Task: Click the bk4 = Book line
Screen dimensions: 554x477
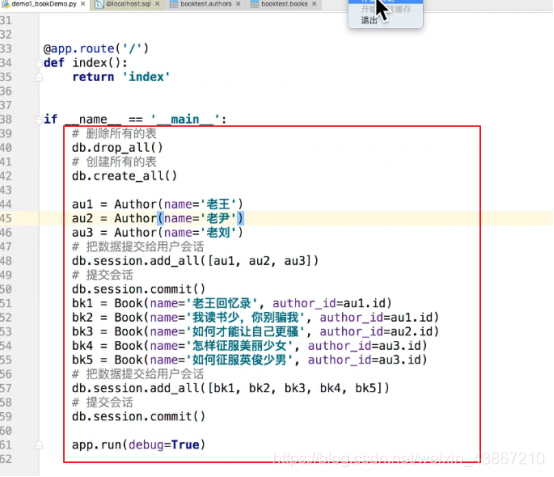Action: 249,346
